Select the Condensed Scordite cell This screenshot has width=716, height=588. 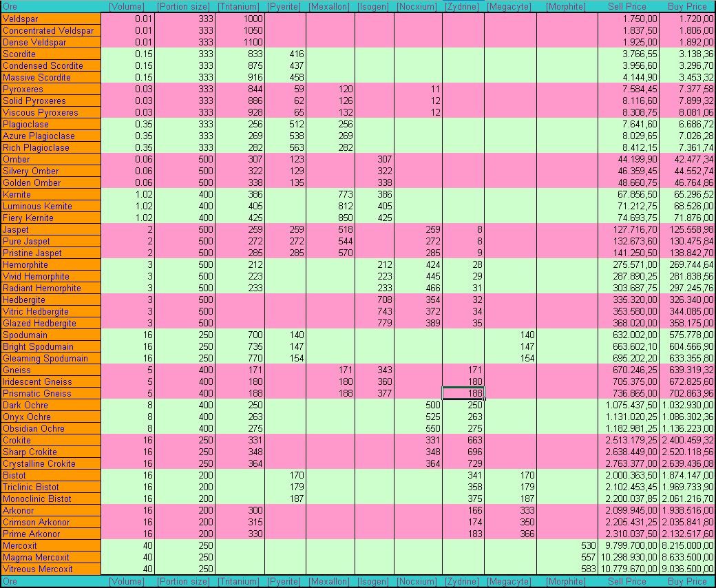(50, 65)
